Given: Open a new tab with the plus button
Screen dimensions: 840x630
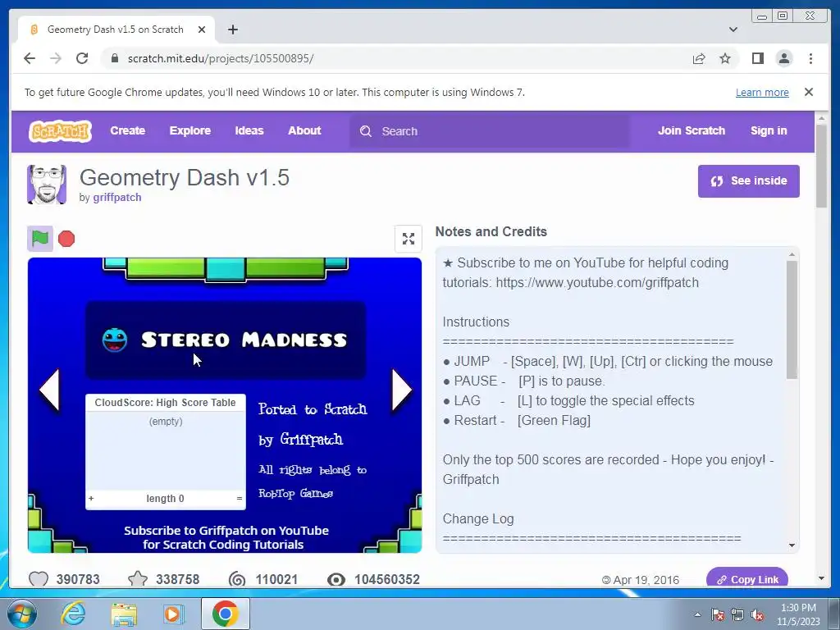Looking at the screenshot, I should [232, 30].
